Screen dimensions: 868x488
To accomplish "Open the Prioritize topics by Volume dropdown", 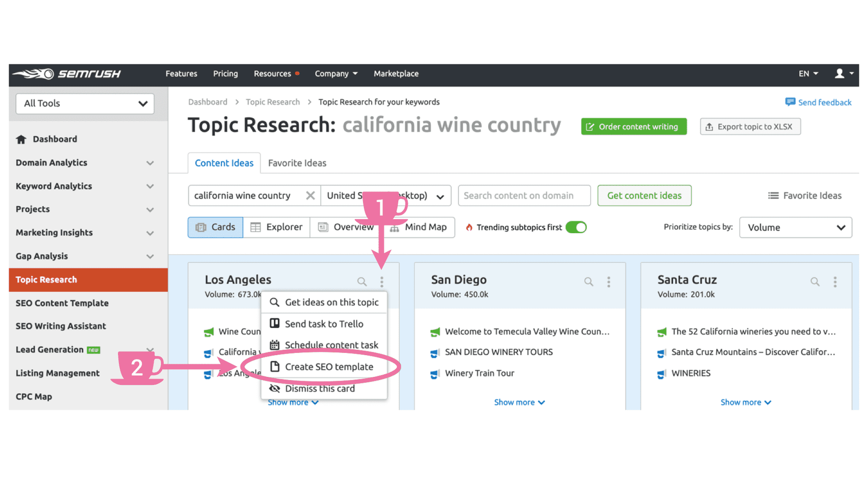I will tap(795, 227).
